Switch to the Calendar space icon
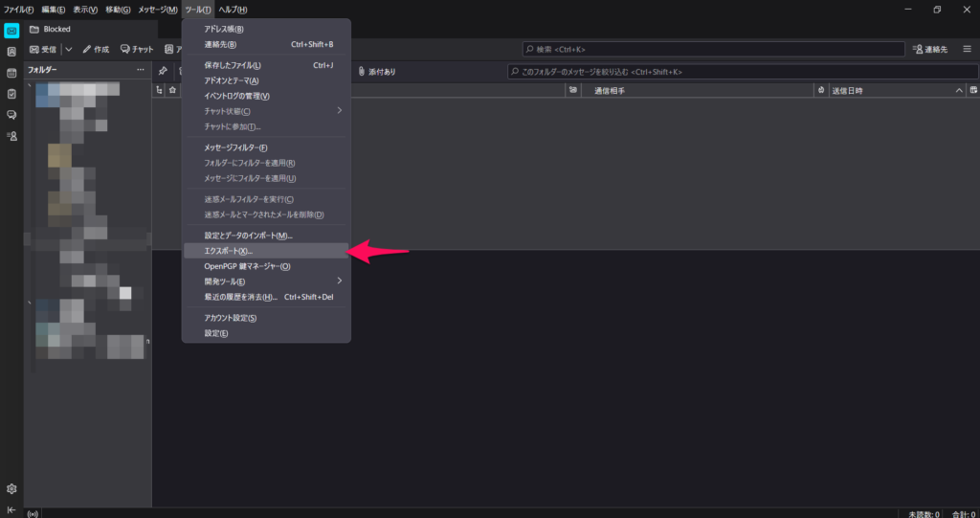Screen dimensions: 980x518 [x=11, y=73]
